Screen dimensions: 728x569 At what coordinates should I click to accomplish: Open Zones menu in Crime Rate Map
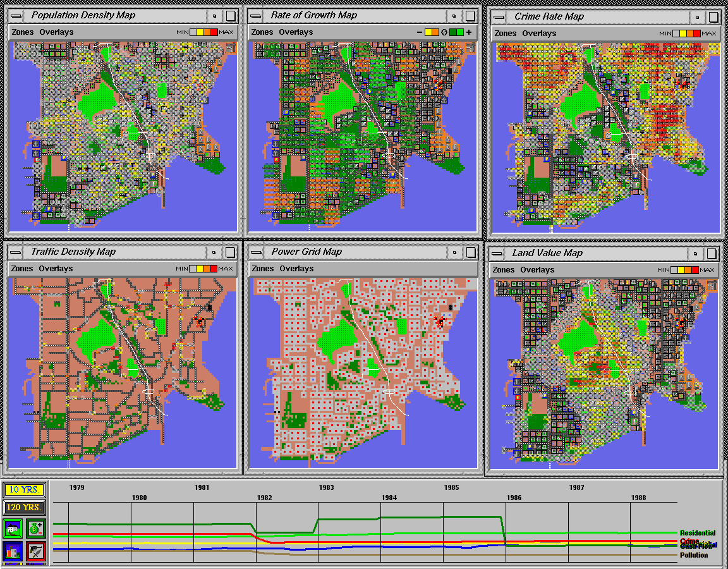click(x=505, y=34)
